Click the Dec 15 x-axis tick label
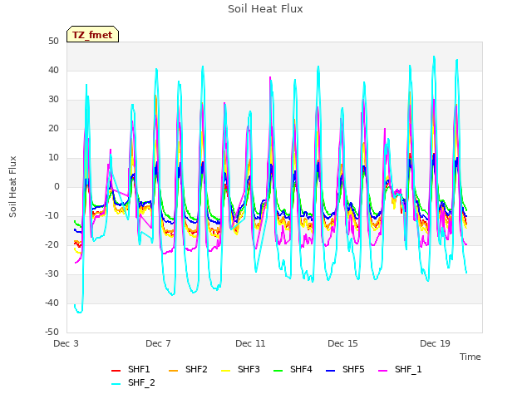The height and width of the screenshot is (399, 532). tap(342, 343)
